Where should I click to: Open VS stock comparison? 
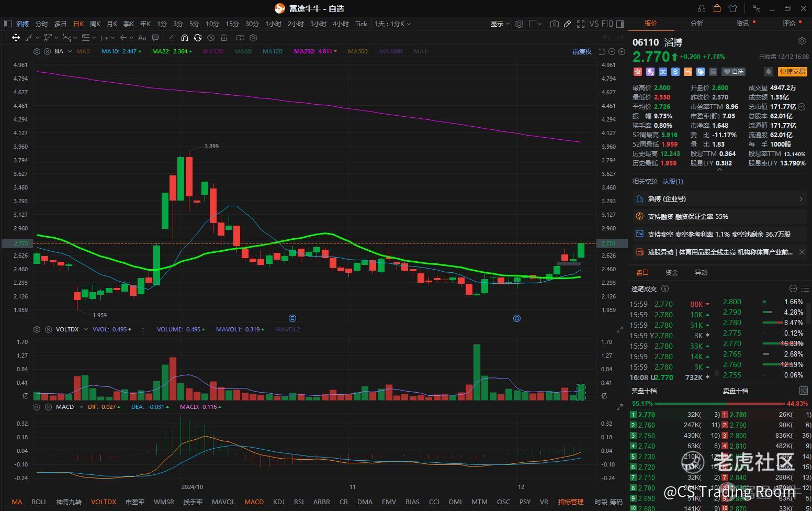tap(594, 24)
